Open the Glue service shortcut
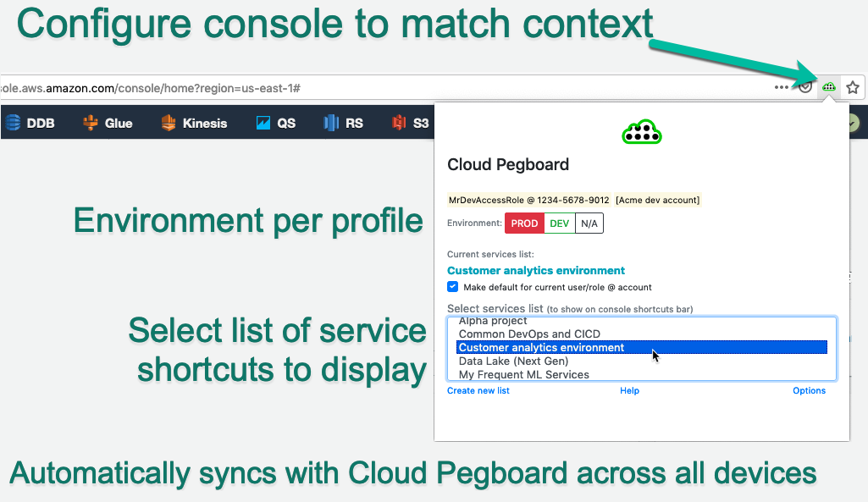This screenshot has width=868, height=502. coord(108,123)
